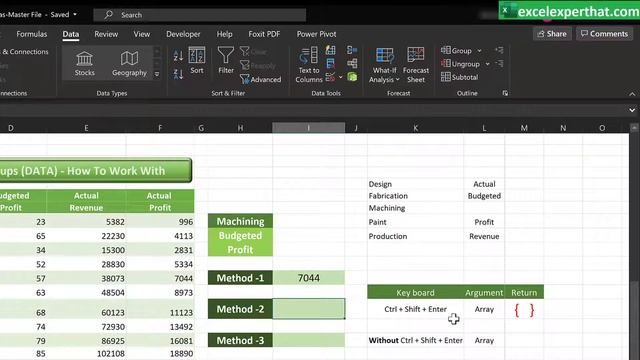This screenshot has width=640, height=360.
Task: Switch to the Review tab
Action: point(106,34)
